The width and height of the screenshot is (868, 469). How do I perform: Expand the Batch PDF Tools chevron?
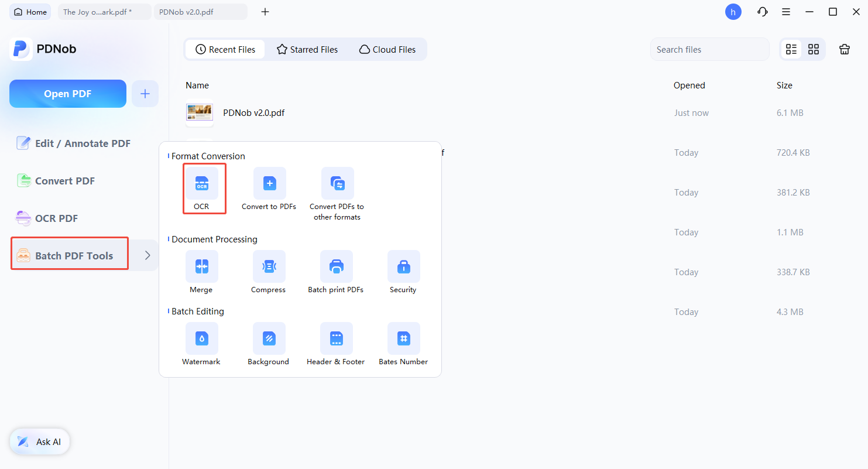coord(147,255)
